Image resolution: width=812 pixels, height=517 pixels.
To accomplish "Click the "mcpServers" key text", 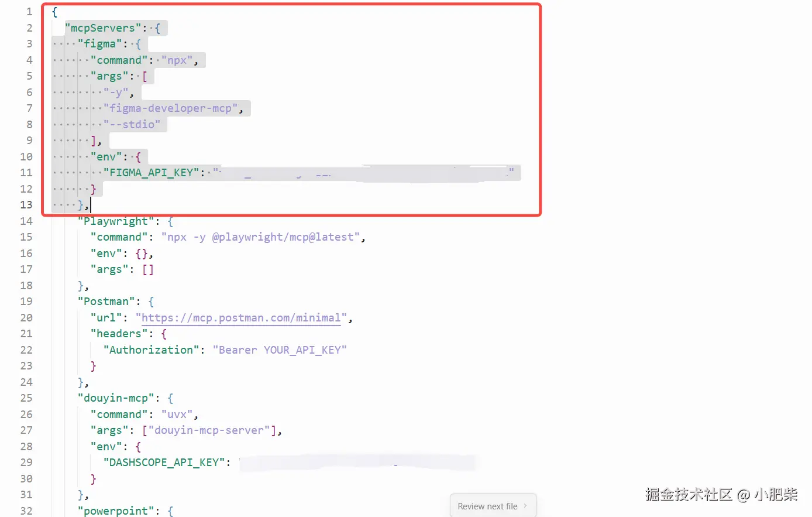I will (x=103, y=28).
